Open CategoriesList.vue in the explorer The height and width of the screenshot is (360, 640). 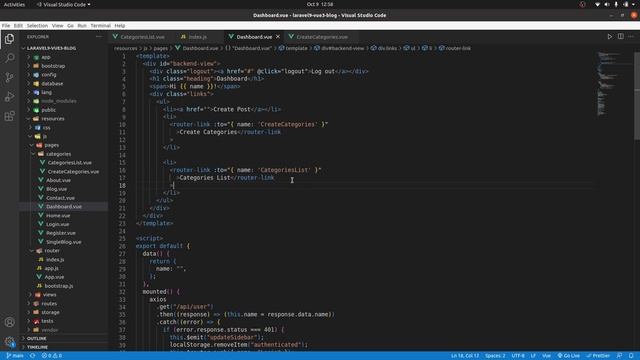click(x=69, y=162)
